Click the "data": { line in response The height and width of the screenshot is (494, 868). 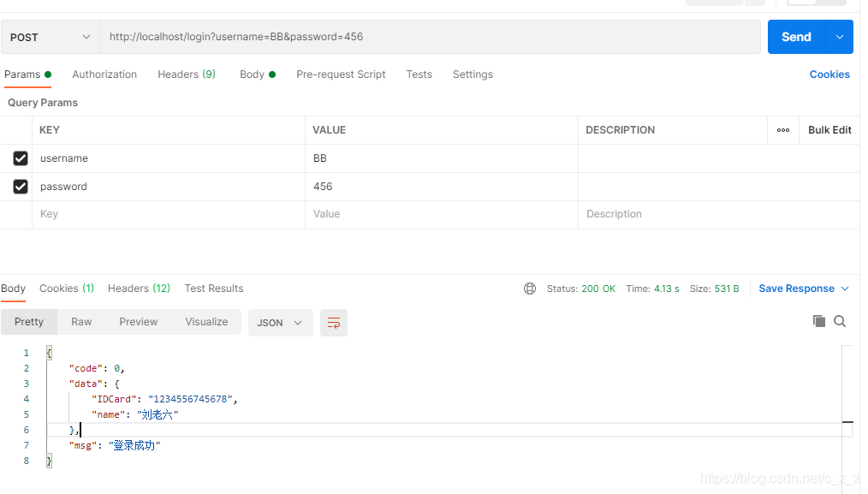coord(94,384)
